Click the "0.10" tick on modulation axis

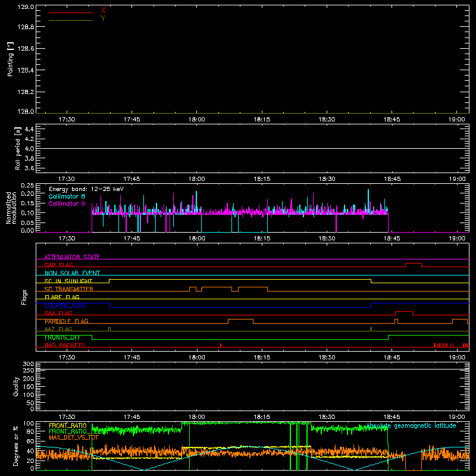27,213
